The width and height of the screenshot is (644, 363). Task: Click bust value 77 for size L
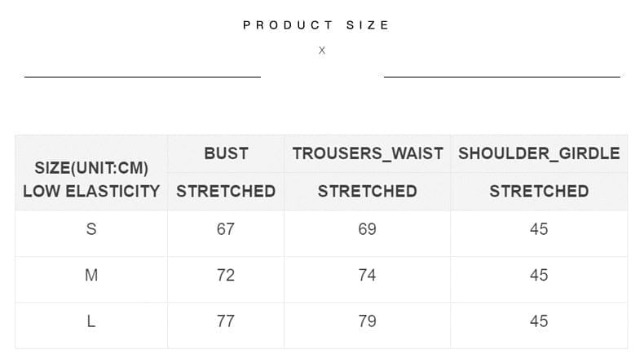pos(226,321)
